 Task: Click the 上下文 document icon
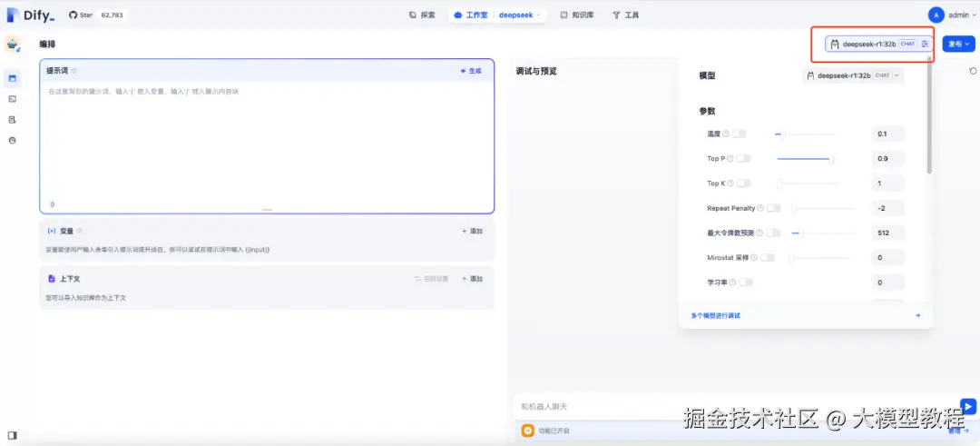[52, 278]
